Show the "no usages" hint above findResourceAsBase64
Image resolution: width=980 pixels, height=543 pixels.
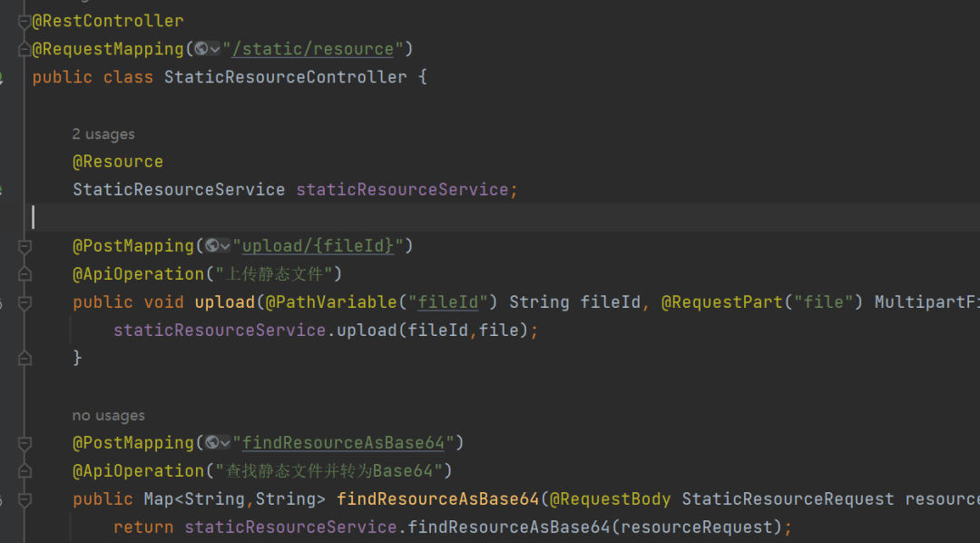point(108,415)
